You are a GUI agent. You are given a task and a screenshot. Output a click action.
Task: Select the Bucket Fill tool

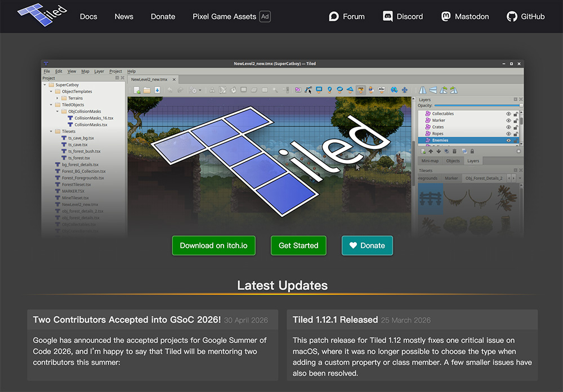click(x=233, y=90)
